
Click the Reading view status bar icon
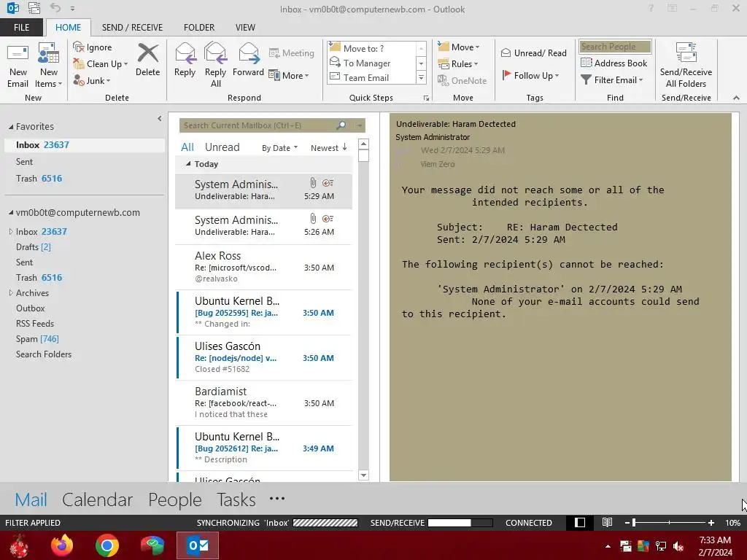click(607, 522)
